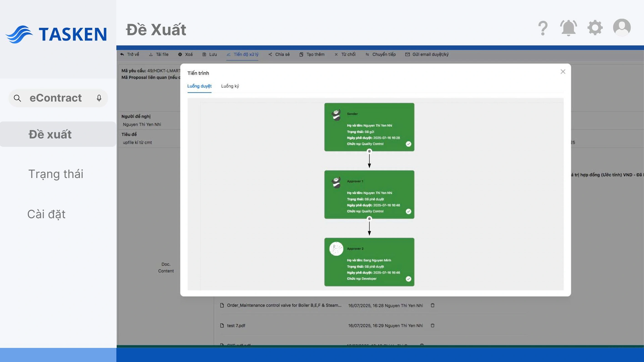Click the Approver 1 checkmark icon
644x362 pixels.
[408, 211]
